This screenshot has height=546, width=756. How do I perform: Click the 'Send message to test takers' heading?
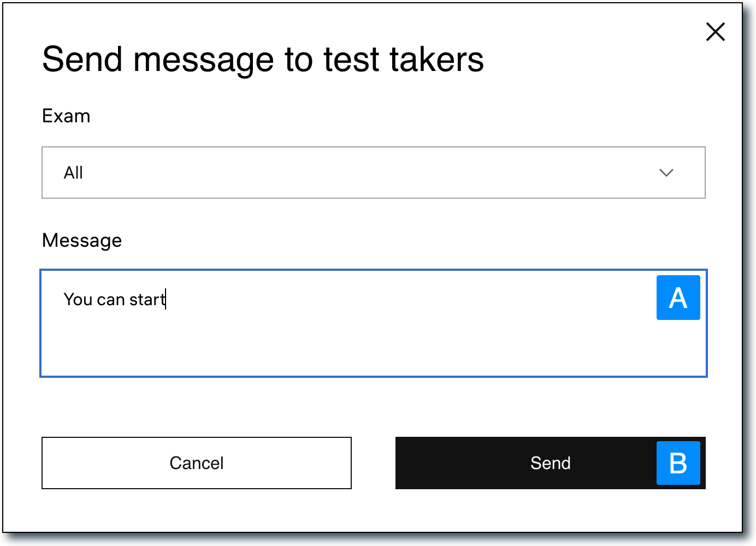point(263,60)
